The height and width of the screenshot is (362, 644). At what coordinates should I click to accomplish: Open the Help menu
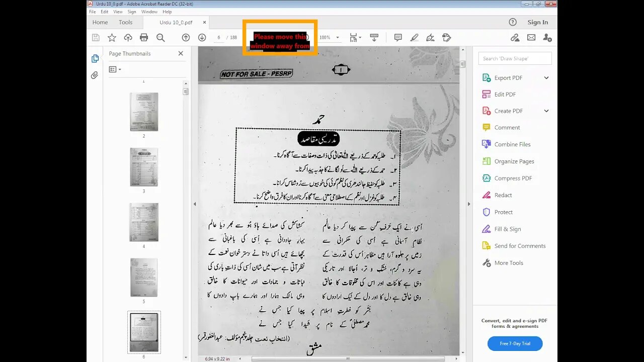[167, 12]
